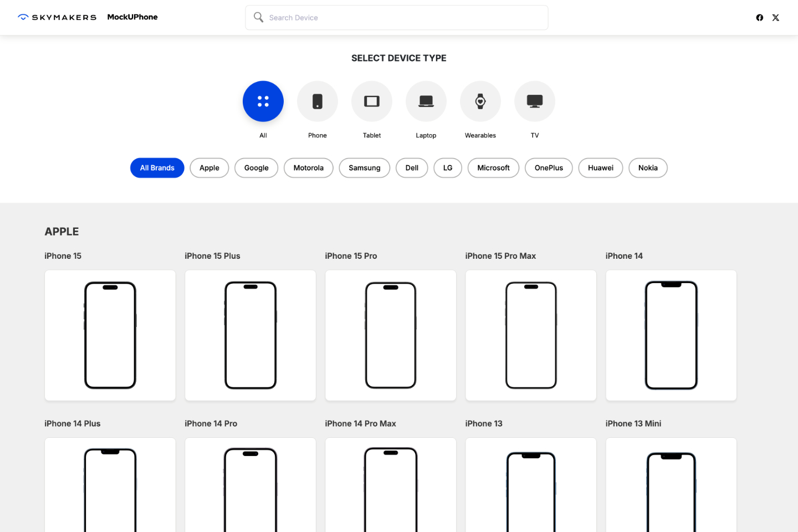The image size is (798, 532).
Task: Open the iPhone 15 Pro mockup thumbnail
Action: point(391,335)
